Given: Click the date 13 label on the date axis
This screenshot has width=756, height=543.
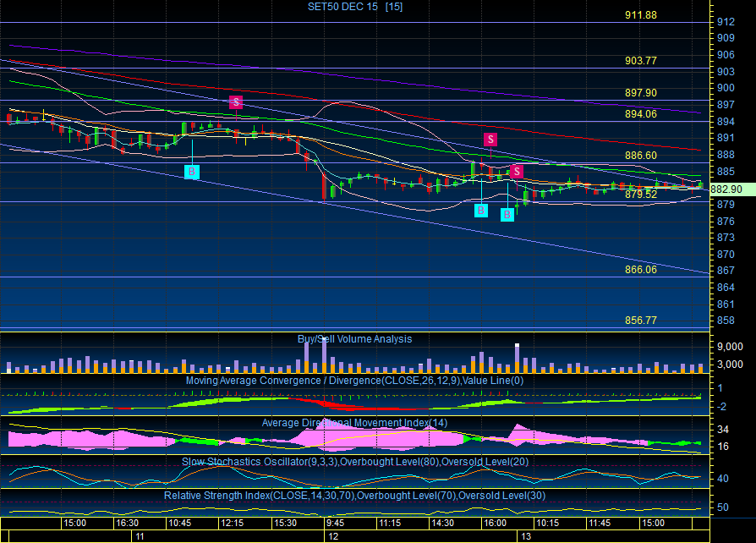Looking at the screenshot, I should (526, 536).
